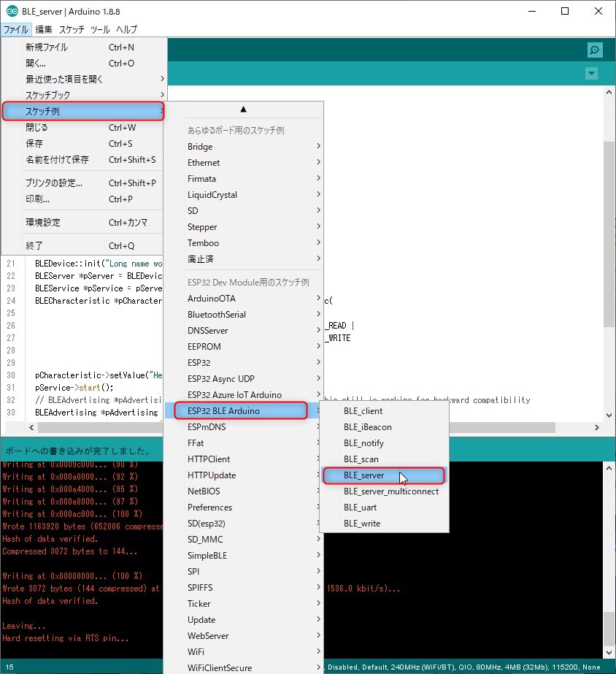Click the editor horizontal scrollbar right arrow
616x674 pixels.
point(598,428)
